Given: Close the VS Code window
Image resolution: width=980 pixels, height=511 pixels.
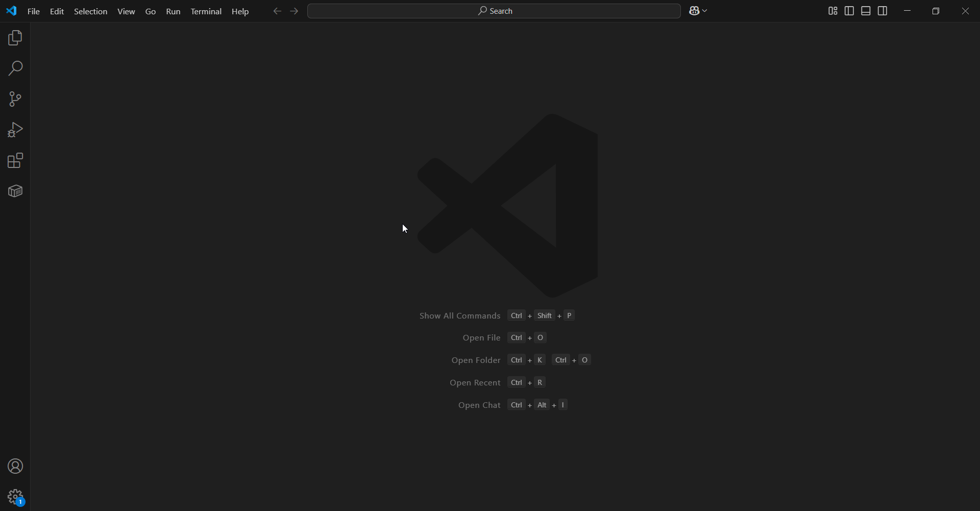Looking at the screenshot, I should (965, 11).
